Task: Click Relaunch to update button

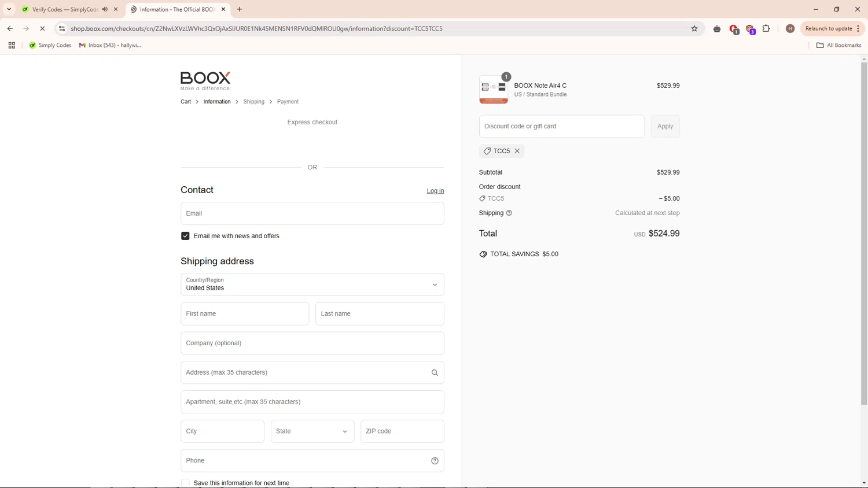Action: 828,28
